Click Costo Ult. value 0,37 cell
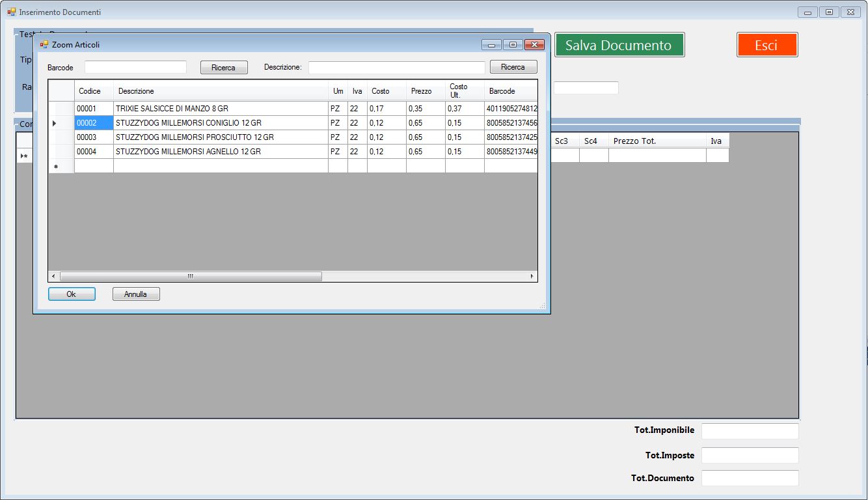Screen dimensions: 868x500 tap(465, 109)
